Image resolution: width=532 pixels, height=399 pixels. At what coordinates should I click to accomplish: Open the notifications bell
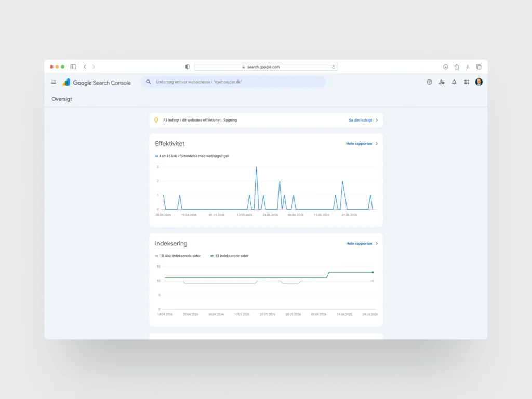[454, 82]
